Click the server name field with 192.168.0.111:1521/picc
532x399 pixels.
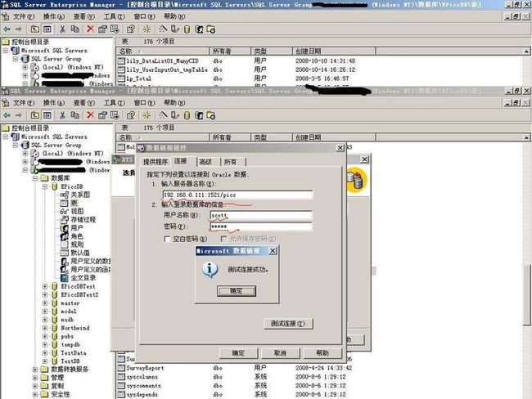(237, 195)
